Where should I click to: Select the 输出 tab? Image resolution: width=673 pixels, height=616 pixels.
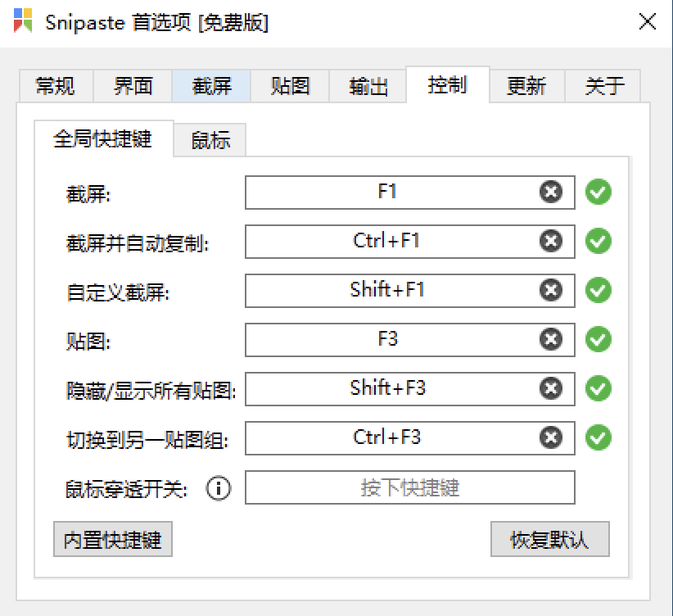368,86
